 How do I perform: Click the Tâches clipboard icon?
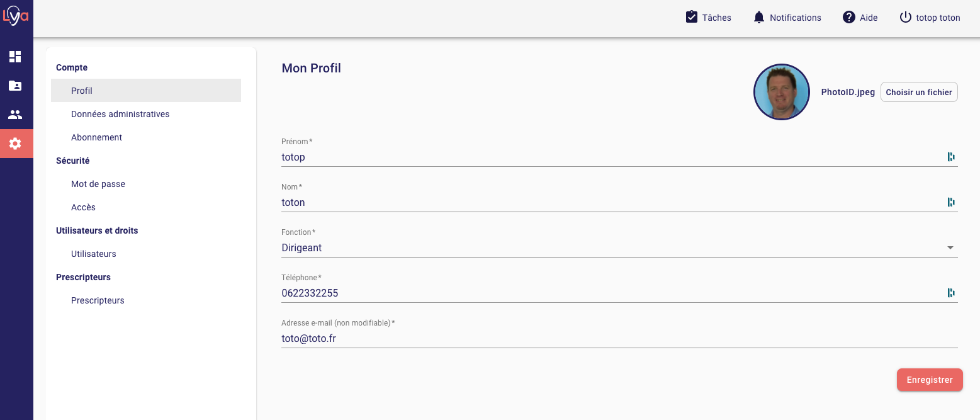692,17
